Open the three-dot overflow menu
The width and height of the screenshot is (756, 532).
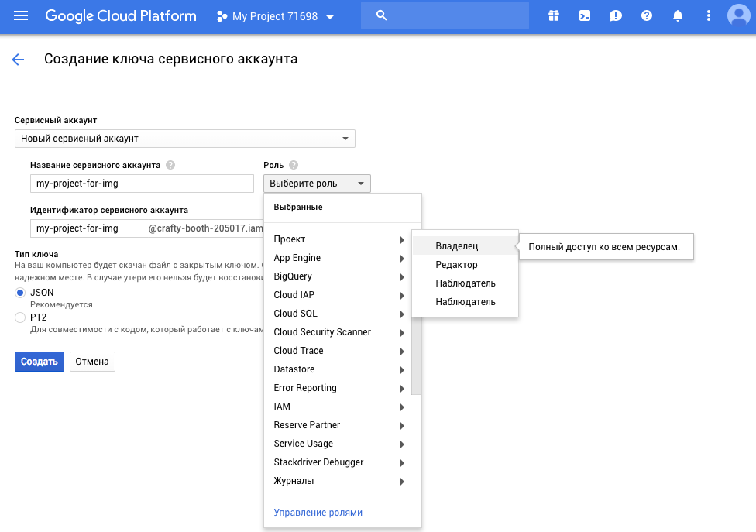point(708,15)
